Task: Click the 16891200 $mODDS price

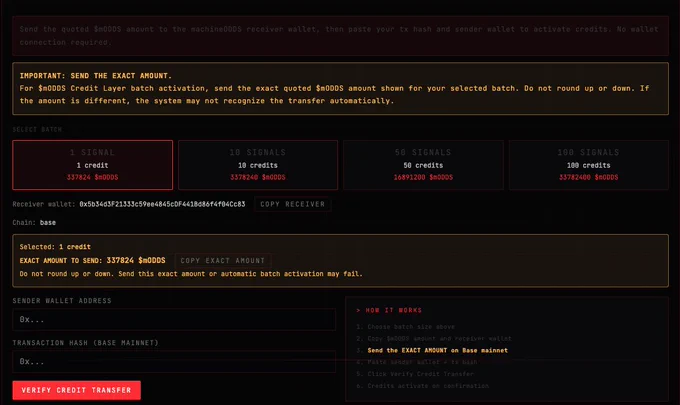Action: tap(423, 177)
